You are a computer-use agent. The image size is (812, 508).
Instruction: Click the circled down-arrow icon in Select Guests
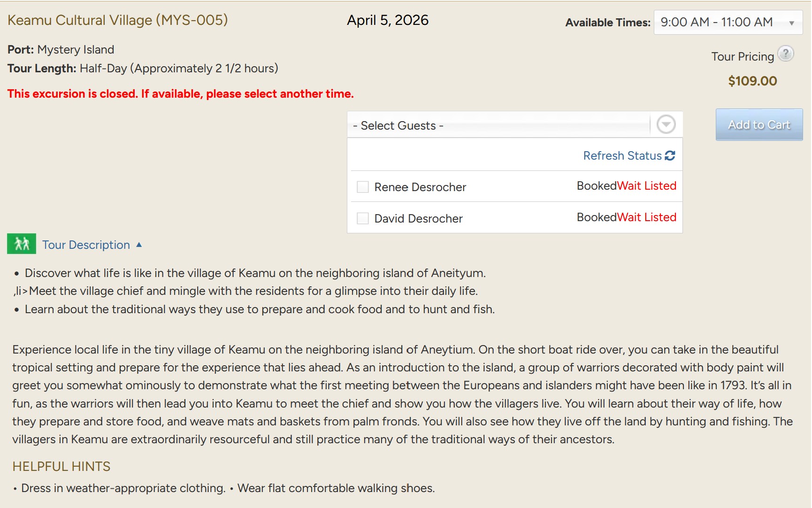666,124
